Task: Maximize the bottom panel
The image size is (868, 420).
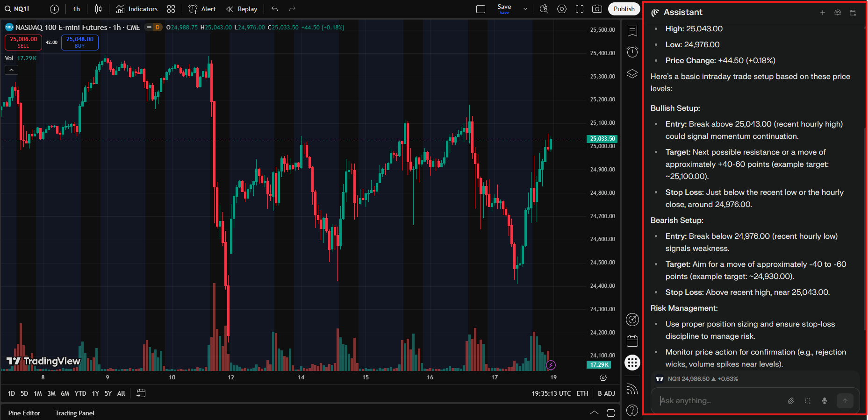Action: 611,413
